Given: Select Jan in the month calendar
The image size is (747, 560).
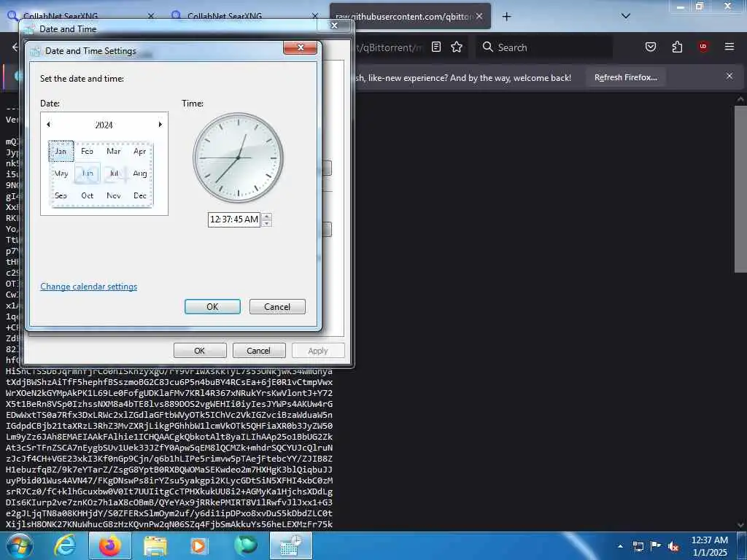Looking at the screenshot, I should (x=61, y=152).
